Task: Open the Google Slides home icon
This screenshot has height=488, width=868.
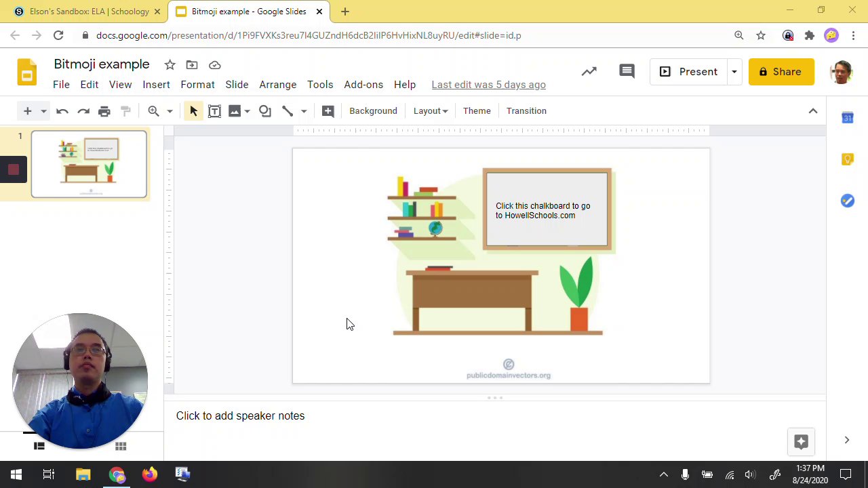Action: coord(27,72)
